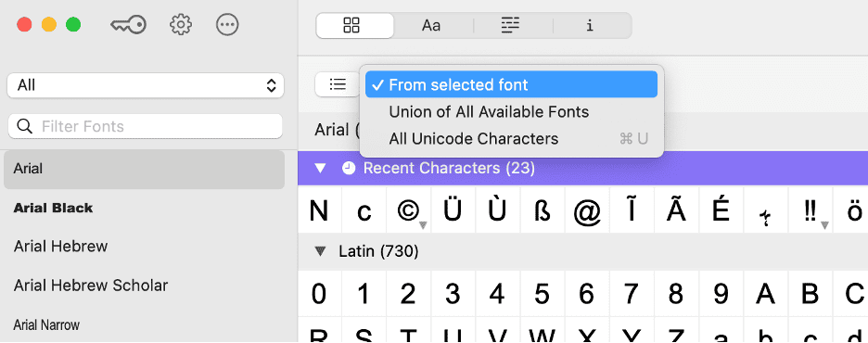Click the recent character Ü
Screen dimensions: 868x343
(453, 210)
